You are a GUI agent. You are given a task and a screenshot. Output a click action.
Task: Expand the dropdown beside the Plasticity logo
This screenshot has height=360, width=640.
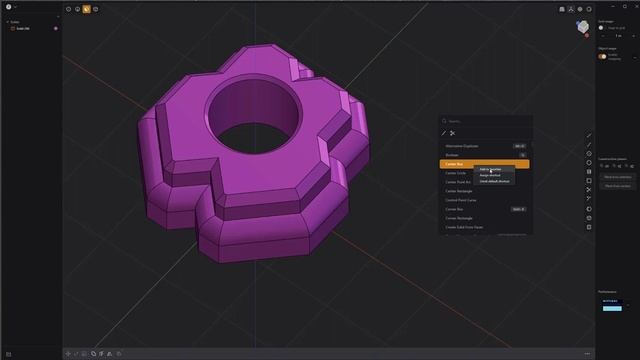pos(16,7)
